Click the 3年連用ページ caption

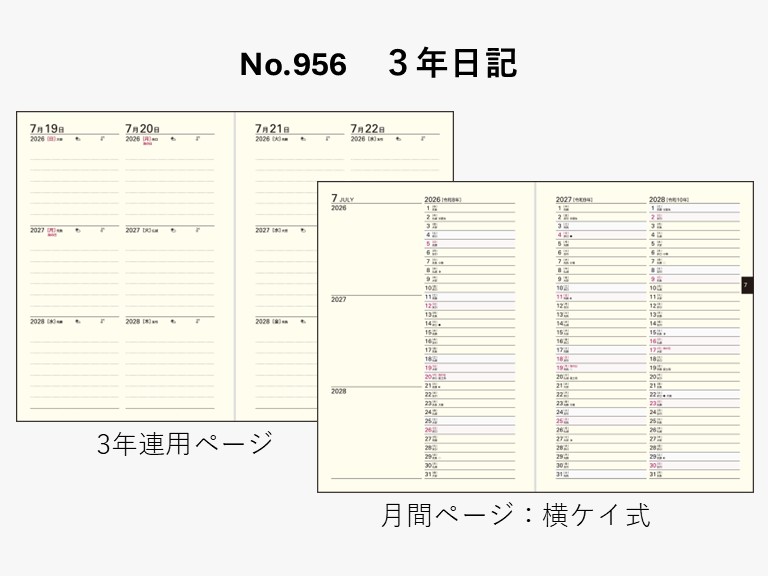[x=184, y=444]
